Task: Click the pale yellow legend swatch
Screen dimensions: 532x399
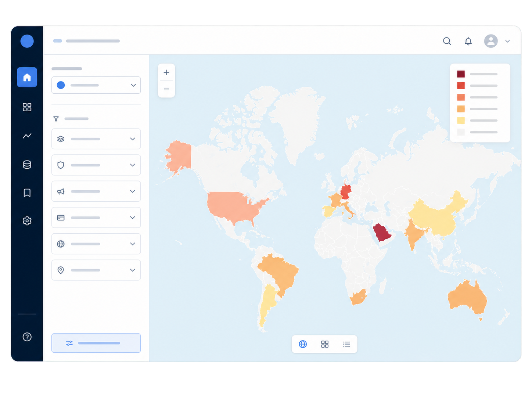Action: pyautogui.click(x=461, y=121)
